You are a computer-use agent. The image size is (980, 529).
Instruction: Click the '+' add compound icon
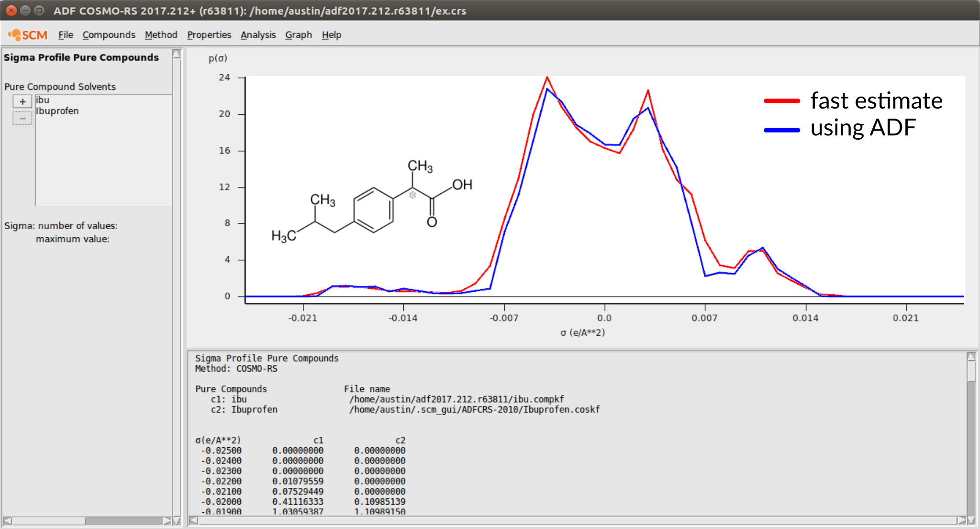(21, 101)
